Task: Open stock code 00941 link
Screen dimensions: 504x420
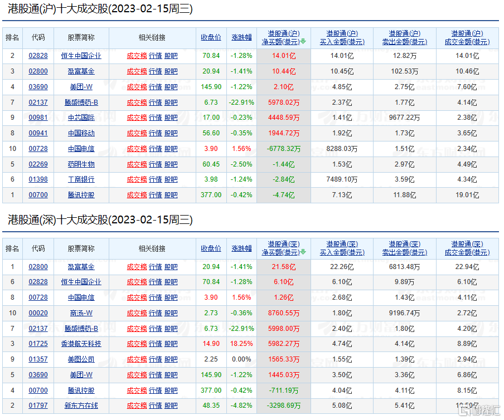Action: click(38, 133)
